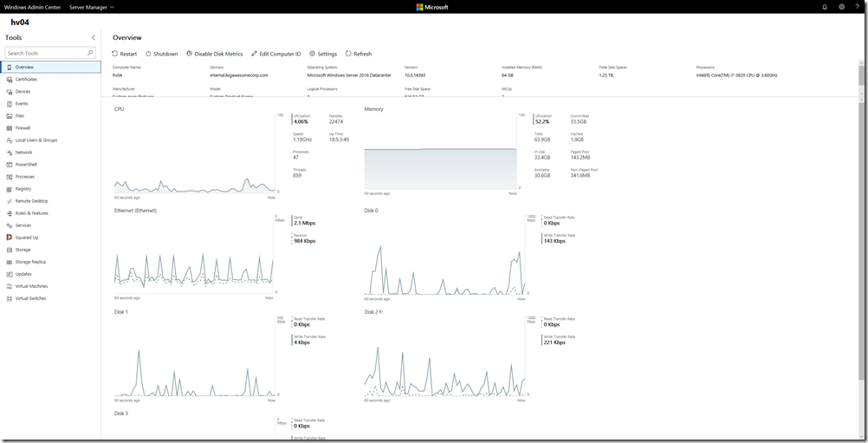Viewport: 868px width, 443px height.
Task: Select the Files tool icon
Action: click(x=10, y=115)
